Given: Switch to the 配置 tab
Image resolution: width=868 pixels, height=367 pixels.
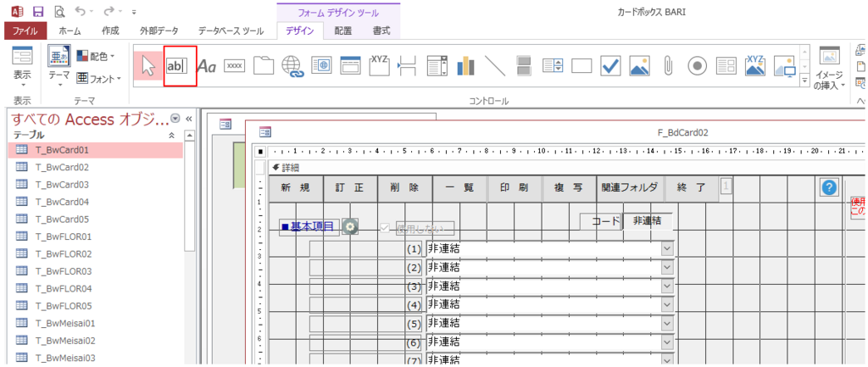Looking at the screenshot, I should [342, 31].
